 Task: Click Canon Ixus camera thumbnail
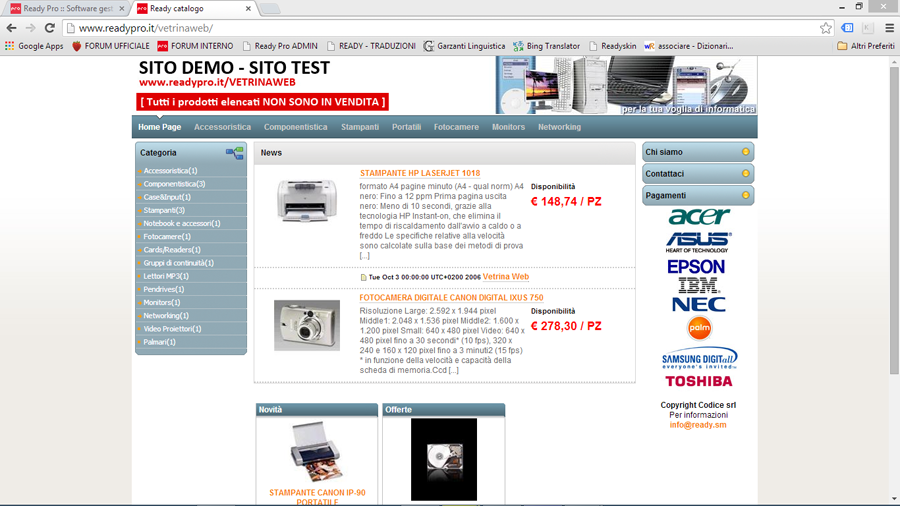tap(307, 325)
